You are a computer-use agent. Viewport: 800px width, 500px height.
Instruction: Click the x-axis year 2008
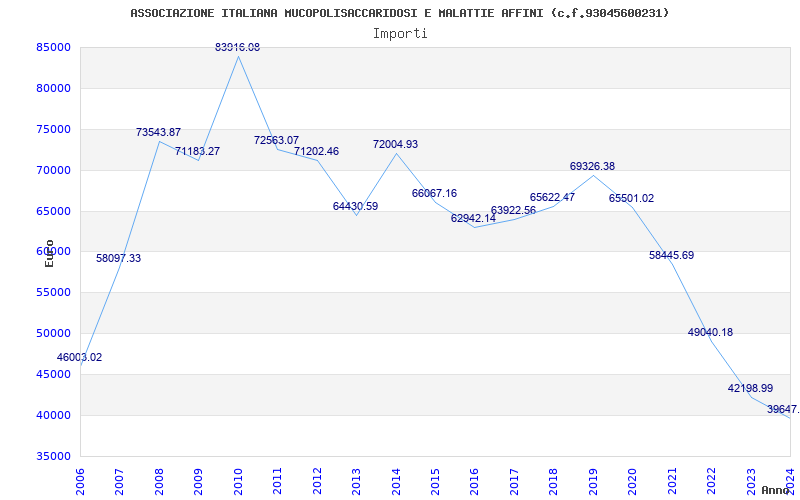point(159,481)
